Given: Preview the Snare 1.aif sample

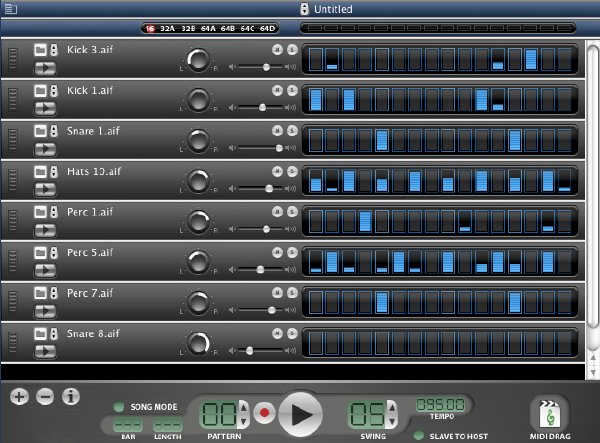Looking at the screenshot, I should tap(45, 149).
